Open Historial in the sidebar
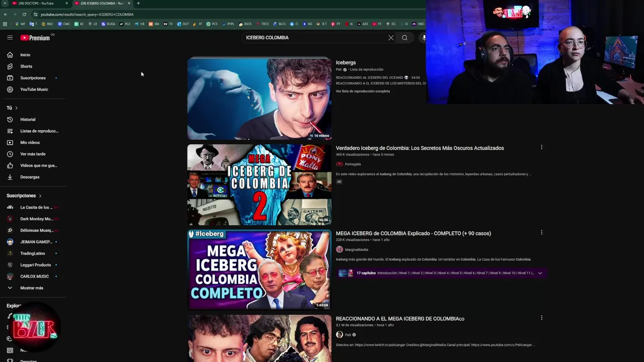 pos(28,120)
